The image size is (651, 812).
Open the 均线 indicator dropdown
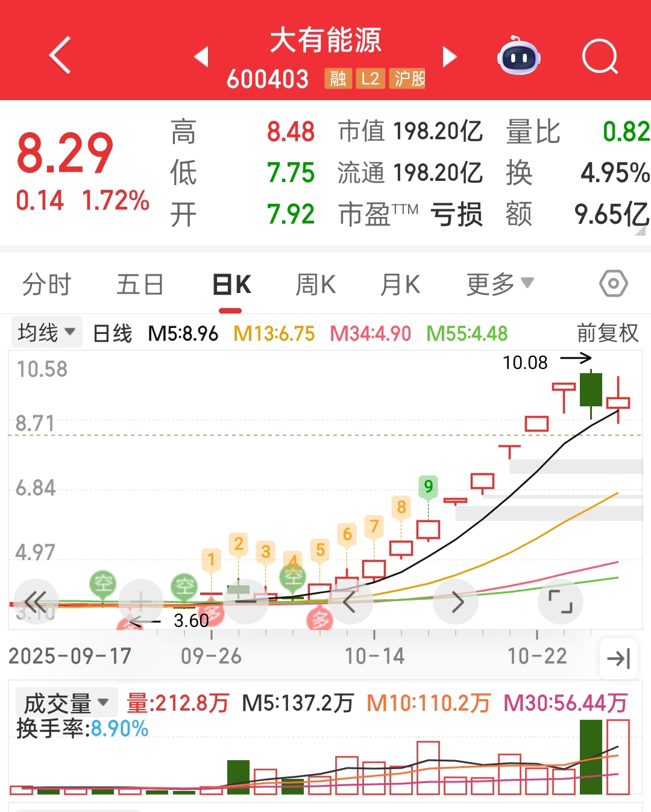tap(46, 332)
